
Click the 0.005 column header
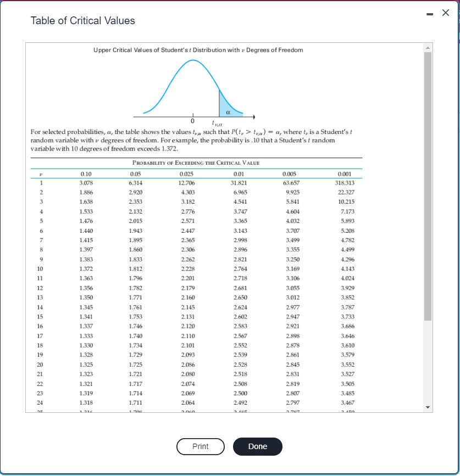pyautogui.click(x=289, y=174)
